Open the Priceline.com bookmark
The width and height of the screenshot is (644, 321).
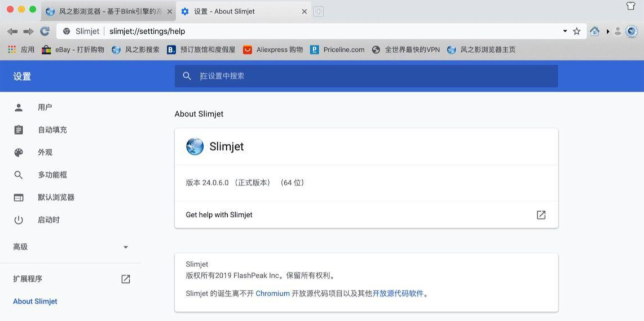pos(337,50)
